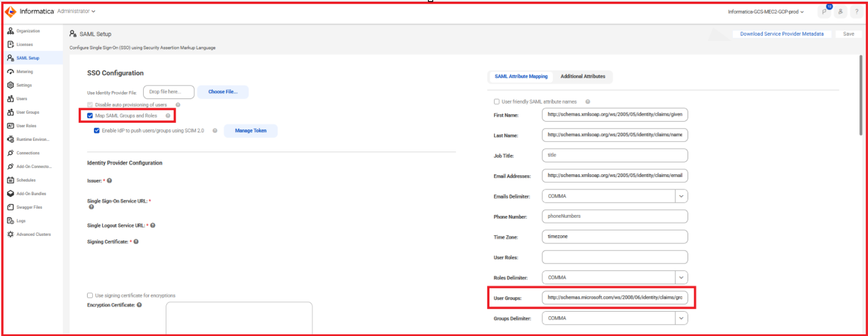868x336 pixels.
Task: Enable User friendly SAML attribute names checkbox
Action: coord(497,102)
